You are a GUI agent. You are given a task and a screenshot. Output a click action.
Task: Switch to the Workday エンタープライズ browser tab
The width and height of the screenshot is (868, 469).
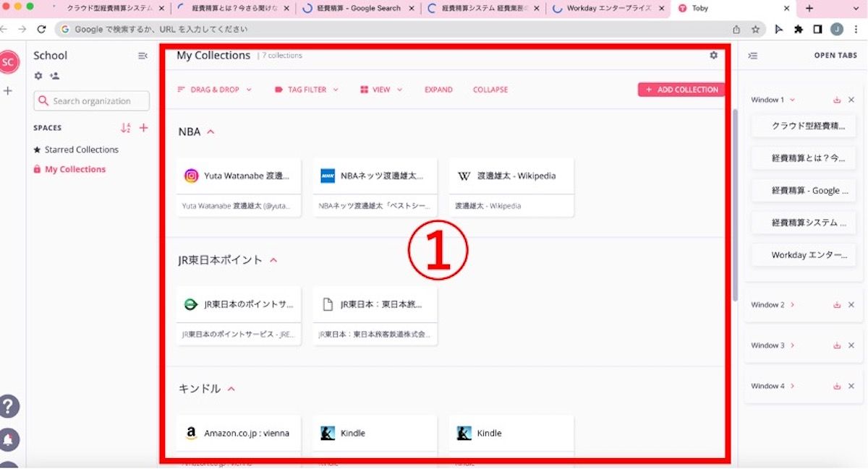click(609, 9)
